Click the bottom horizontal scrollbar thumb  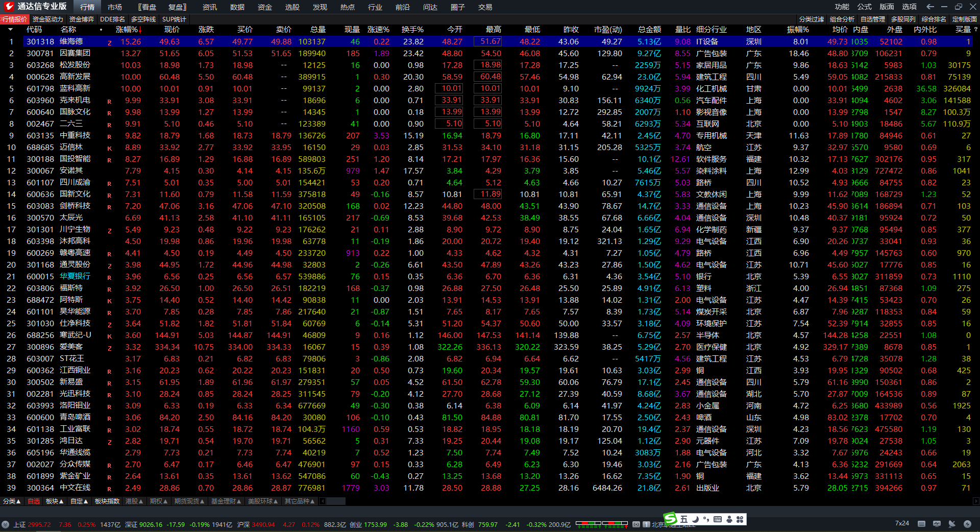pos(335,501)
